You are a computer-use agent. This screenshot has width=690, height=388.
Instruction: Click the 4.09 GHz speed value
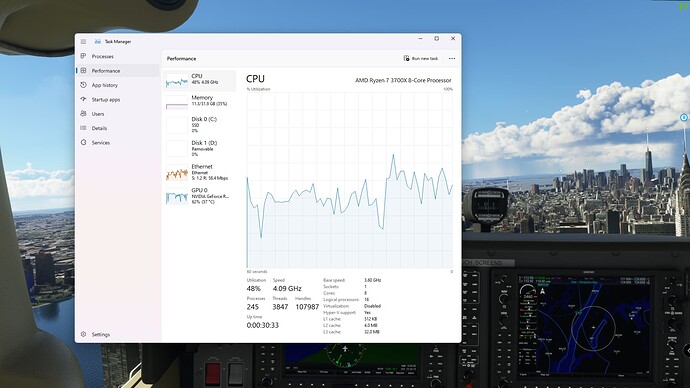(x=287, y=289)
